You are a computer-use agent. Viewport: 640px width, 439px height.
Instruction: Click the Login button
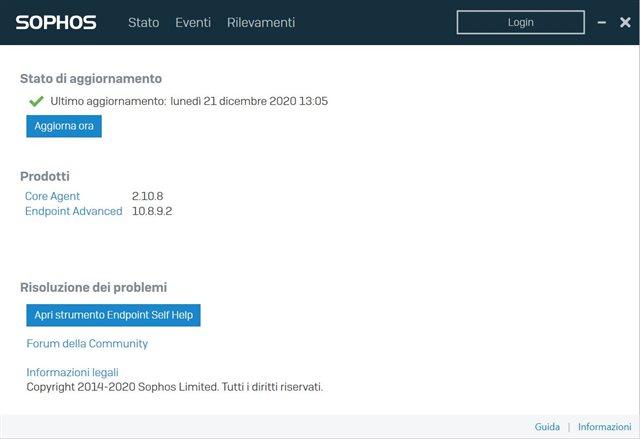(x=520, y=22)
